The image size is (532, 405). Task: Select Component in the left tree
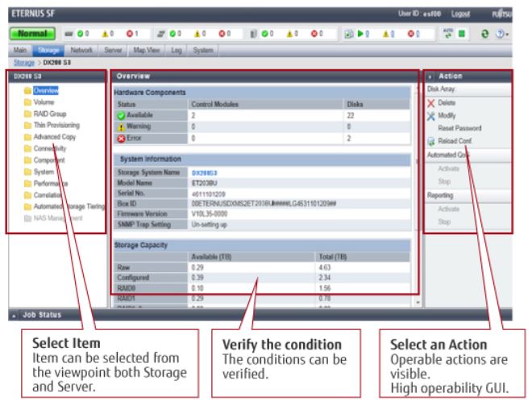pyautogui.click(x=49, y=160)
